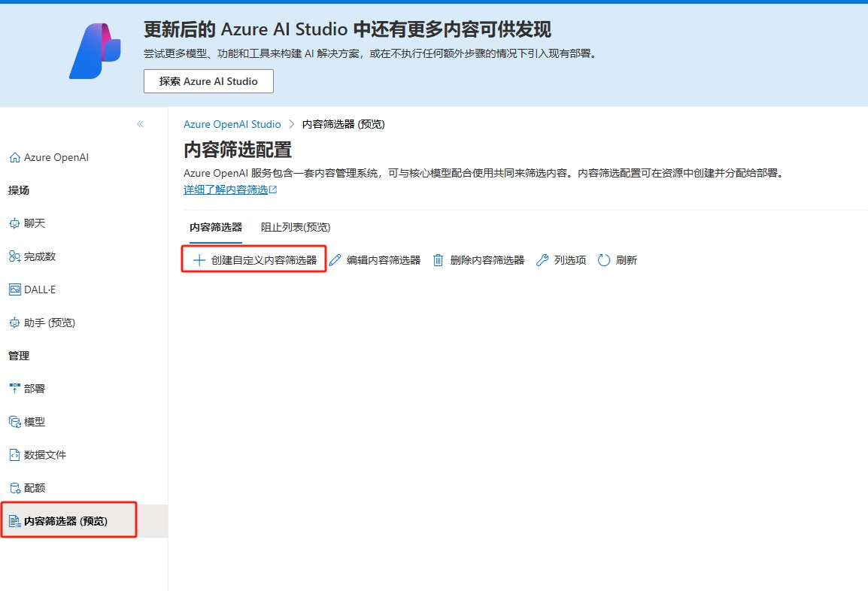Click the home icon beside Azure OpenAI
The width and height of the screenshot is (868, 591).
(15, 158)
